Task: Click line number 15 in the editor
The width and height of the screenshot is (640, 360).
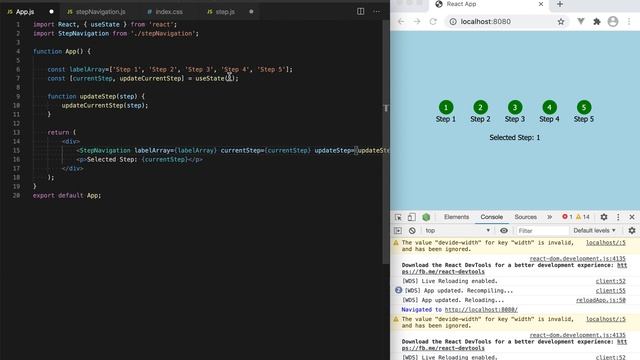Action: coord(16,150)
